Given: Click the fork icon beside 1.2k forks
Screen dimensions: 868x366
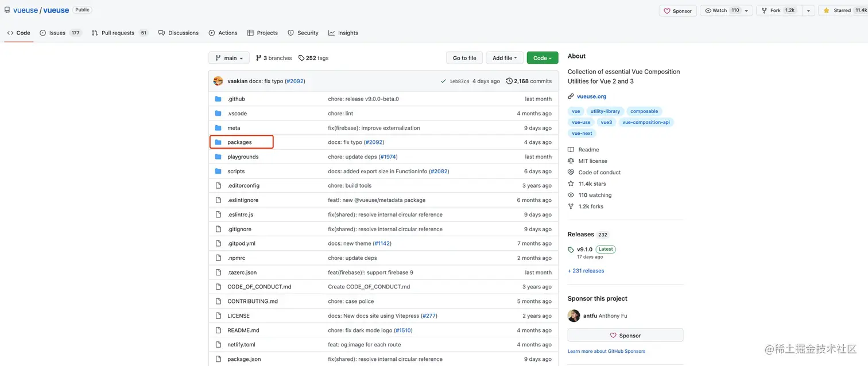Looking at the screenshot, I should pos(571,207).
